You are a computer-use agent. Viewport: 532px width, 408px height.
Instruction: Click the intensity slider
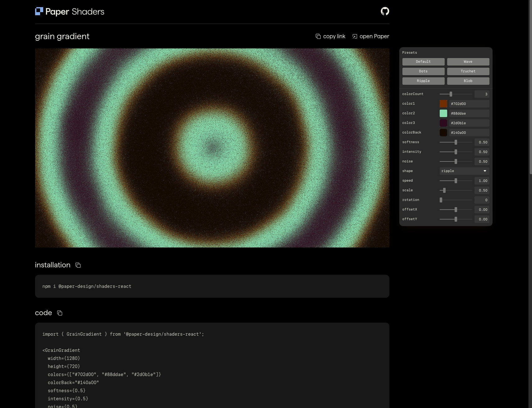point(456,152)
